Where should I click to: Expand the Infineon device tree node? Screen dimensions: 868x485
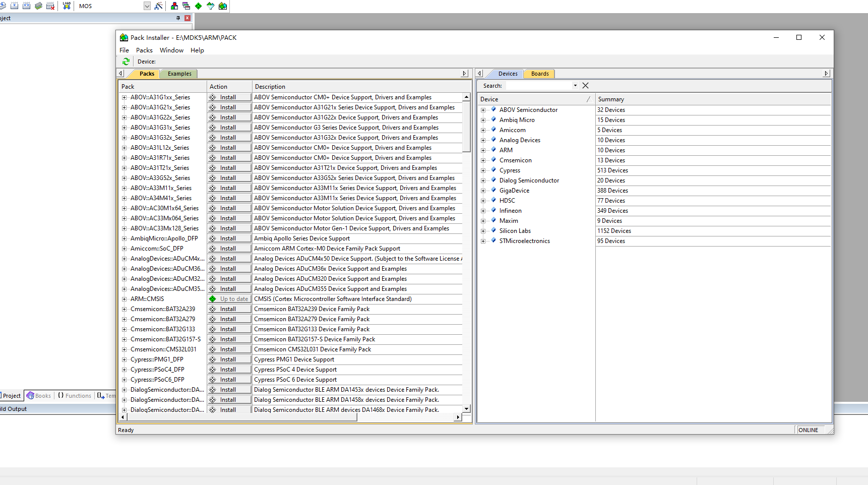coord(483,211)
